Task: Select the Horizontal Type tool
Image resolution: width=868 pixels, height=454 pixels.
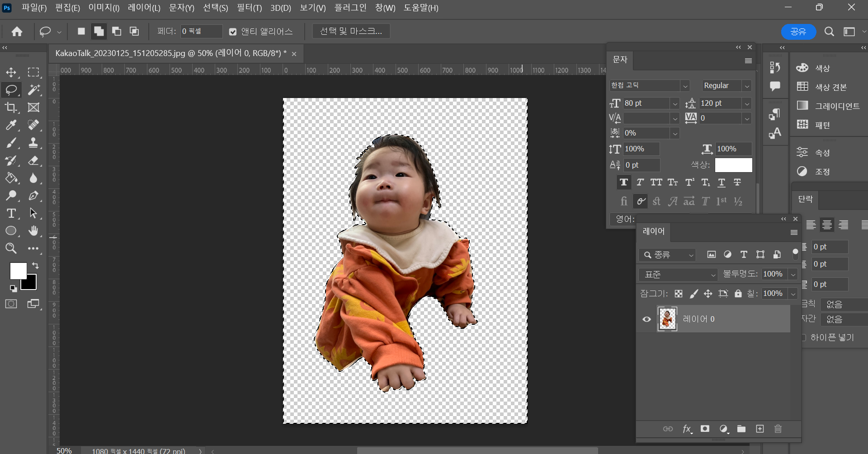Action: (x=11, y=213)
